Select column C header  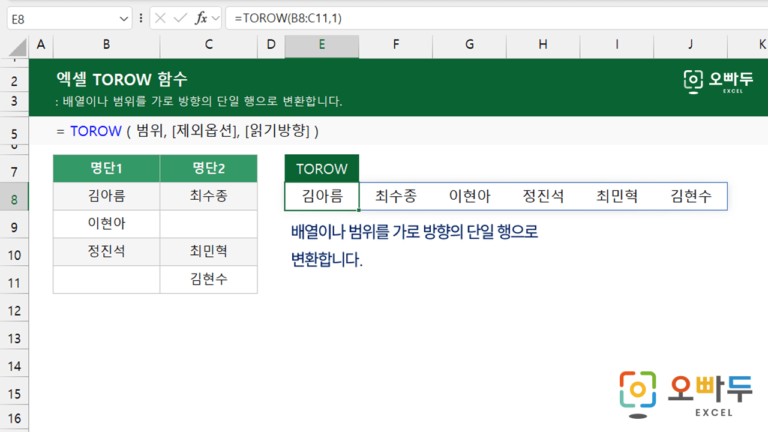pos(209,45)
